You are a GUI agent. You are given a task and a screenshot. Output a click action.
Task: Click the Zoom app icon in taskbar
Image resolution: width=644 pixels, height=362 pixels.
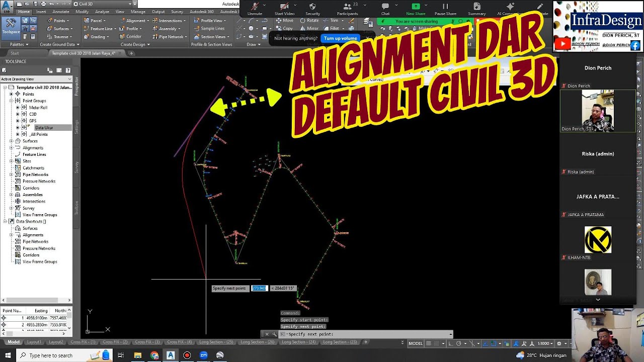pos(203,355)
